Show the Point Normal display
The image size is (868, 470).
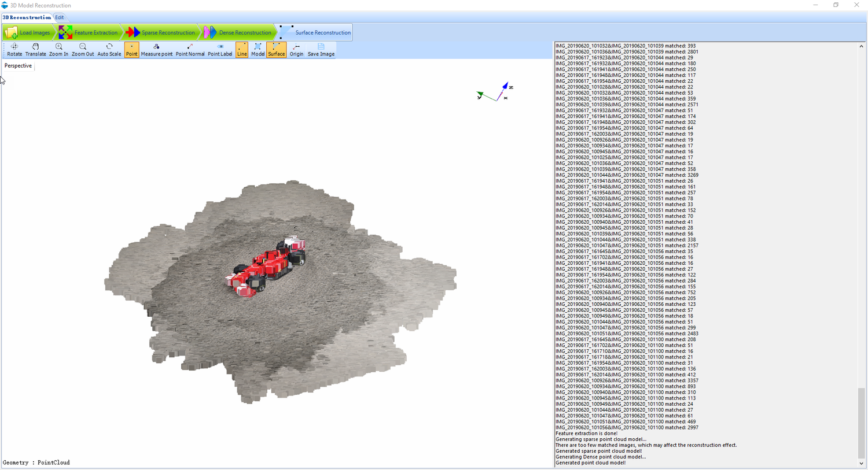click(x=190, y=49)
